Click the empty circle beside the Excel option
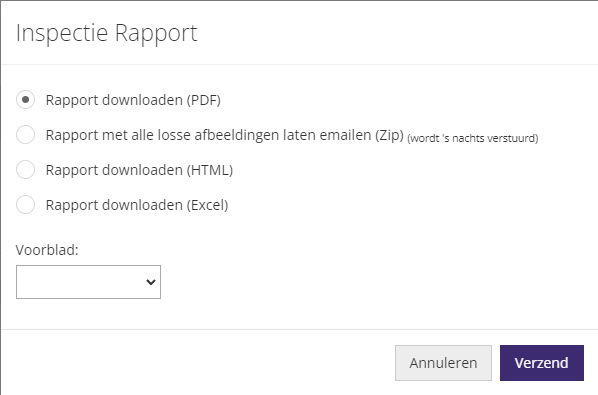 tap(26, 205)
